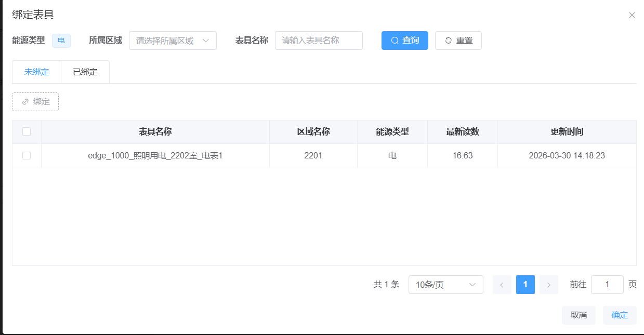Viewport: 644px width, 335px height.
Task: Click the 确定 confirm button
Action: pyautogui.click(x=620, y=315)
